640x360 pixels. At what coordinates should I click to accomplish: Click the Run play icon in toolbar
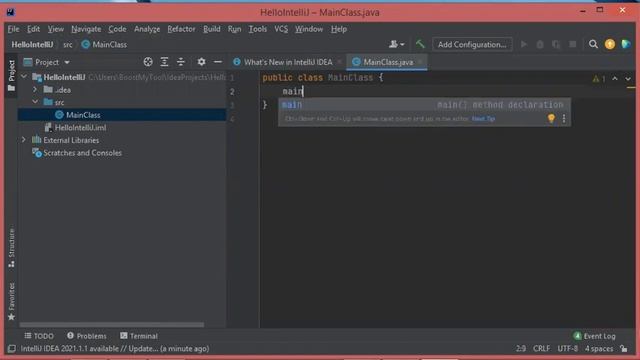coord(524,44)
